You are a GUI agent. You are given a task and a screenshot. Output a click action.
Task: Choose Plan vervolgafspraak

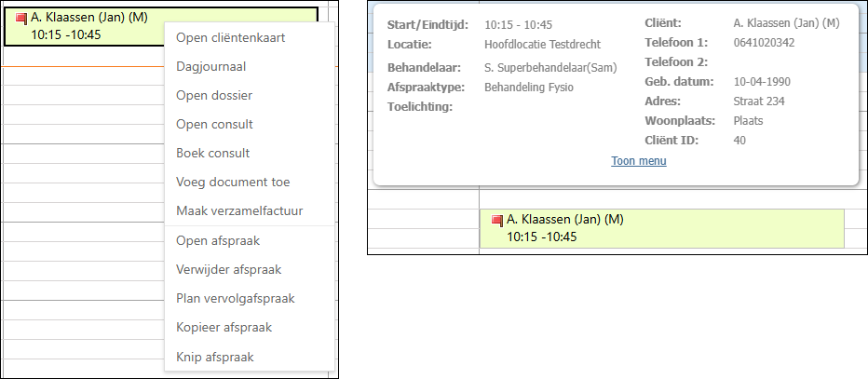click(x=235, y=299)
